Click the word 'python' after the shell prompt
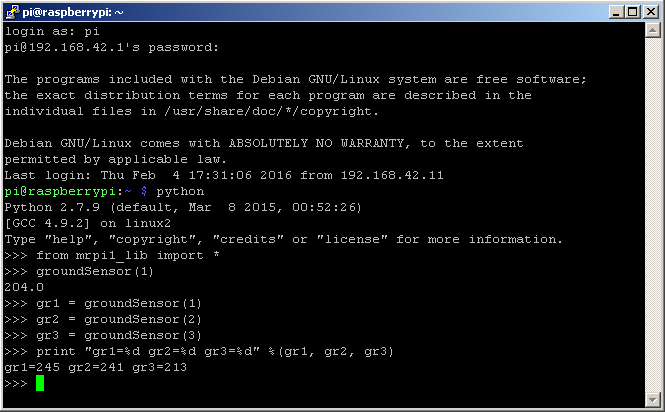 [x=180, y=191]
